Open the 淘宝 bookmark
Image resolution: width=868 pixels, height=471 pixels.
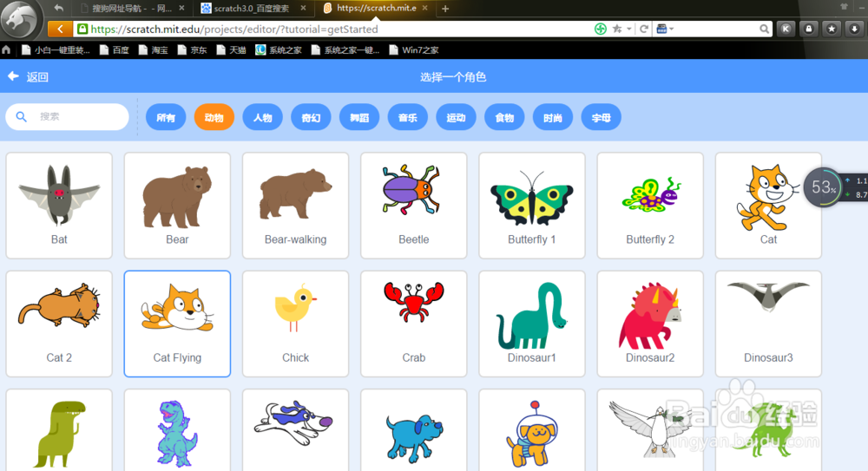click(x=154, y=49)
